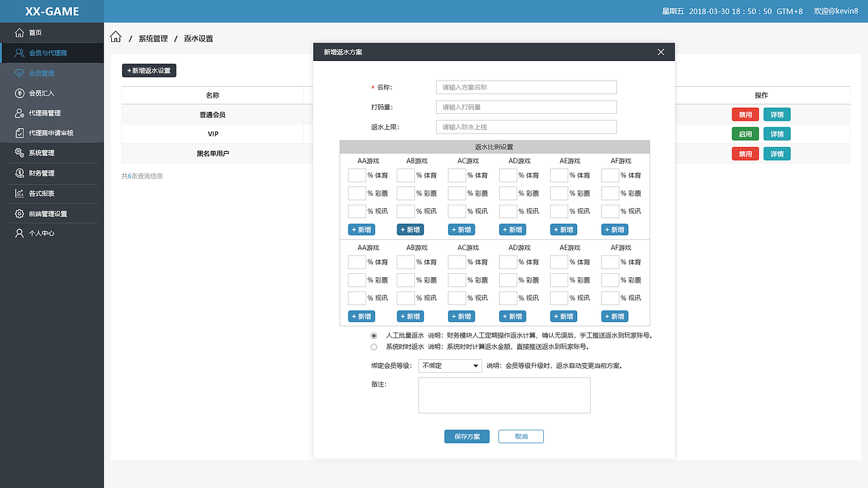
Task: Open the 首页 home icon in sidebar
Action: [19, 33]
